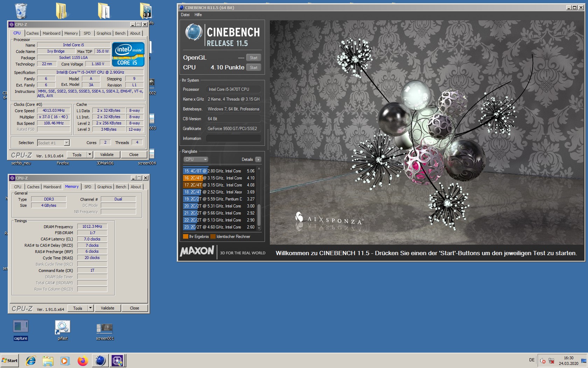Screen dimensions: 588x368
Task: Click the Intel Core i5 logo in CPU-Z
Action: [x=128, y=54]
